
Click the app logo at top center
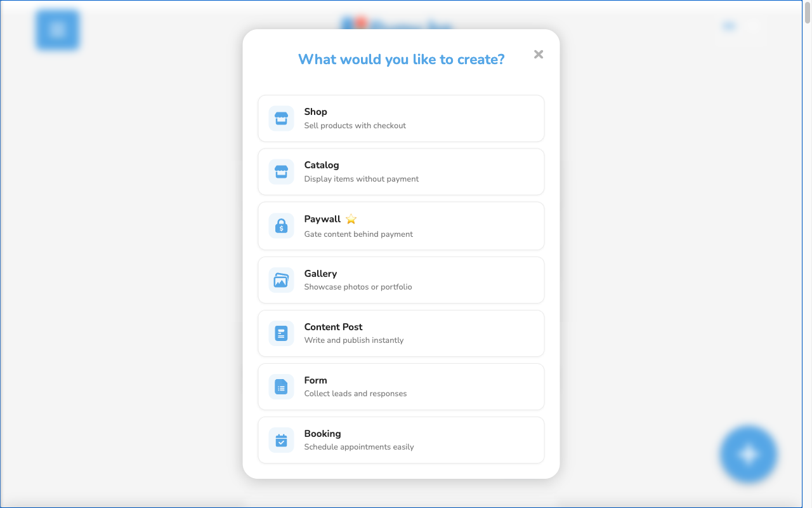(396, 27)
